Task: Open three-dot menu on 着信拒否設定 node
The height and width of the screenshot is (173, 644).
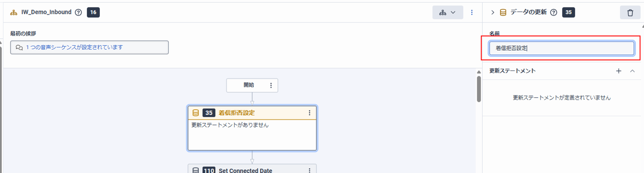Action: coord(309,113)
